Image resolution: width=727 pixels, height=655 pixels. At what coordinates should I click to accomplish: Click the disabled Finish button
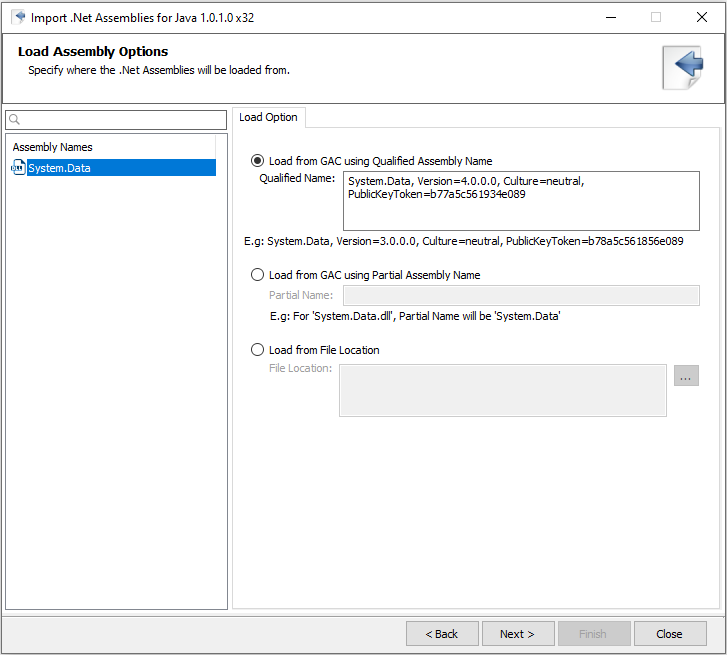[593, 634]
